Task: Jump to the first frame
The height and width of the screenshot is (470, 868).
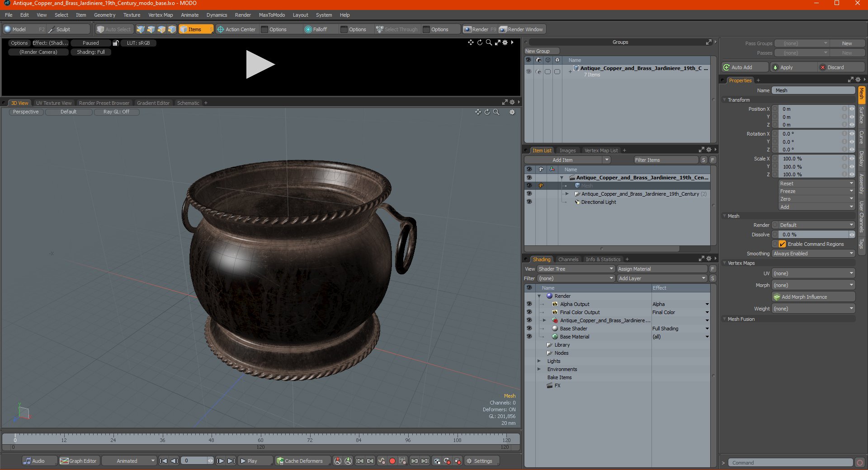Action: pyautogui.click(x=164, y=461)
